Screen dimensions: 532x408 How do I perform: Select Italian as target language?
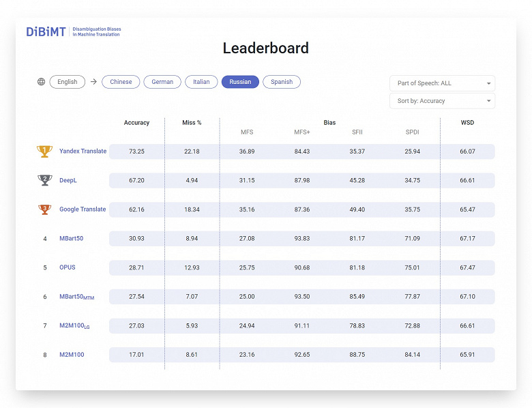click(201, 82)
